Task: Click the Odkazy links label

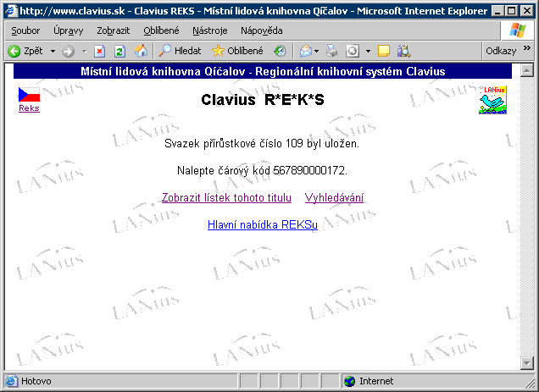Action: pyautogui.click(x=501, y=51)
